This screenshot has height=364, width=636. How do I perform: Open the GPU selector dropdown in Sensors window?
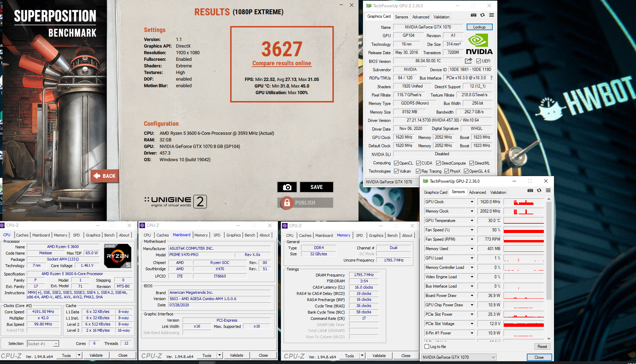[459, 357]
